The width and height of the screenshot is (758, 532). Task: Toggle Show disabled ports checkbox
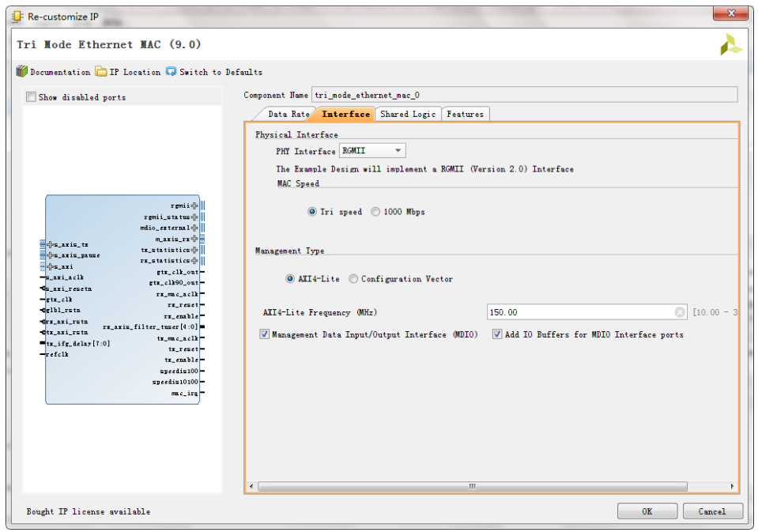click(x=31, y=97)
